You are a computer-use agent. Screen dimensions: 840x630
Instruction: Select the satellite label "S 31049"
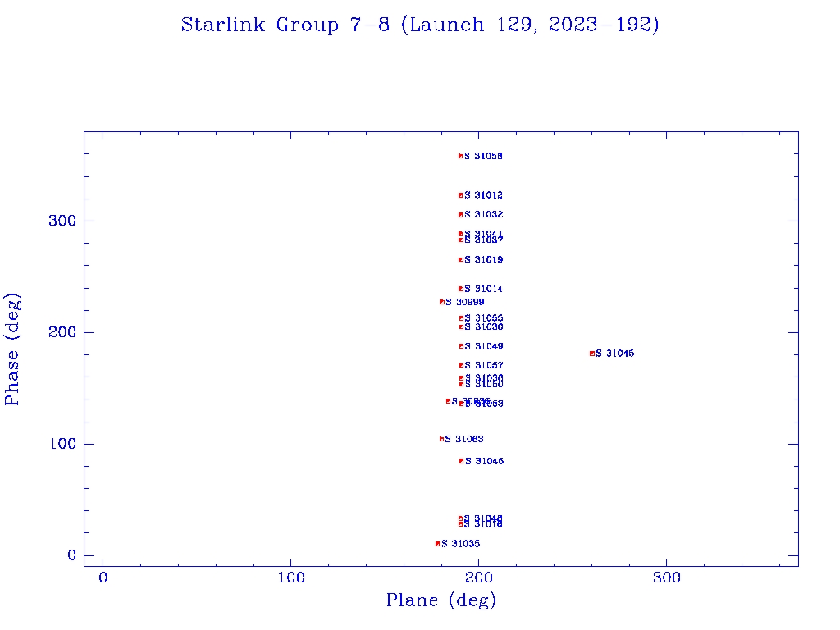click(x=484, y=347)
